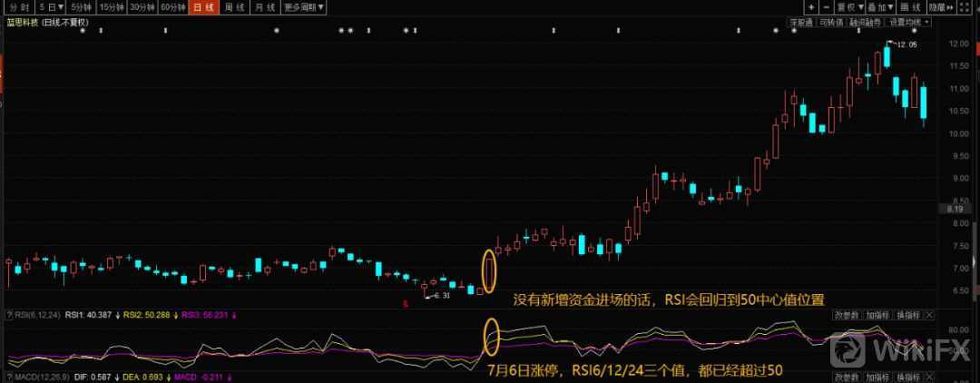
Task: Click the 融资融券 tag button
Action: click(865, 22)
